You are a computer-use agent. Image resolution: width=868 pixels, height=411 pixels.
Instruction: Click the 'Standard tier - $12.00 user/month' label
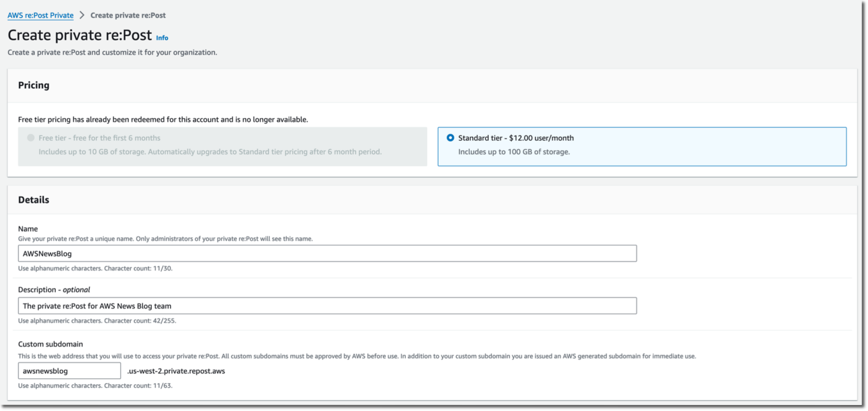[516, 138]
